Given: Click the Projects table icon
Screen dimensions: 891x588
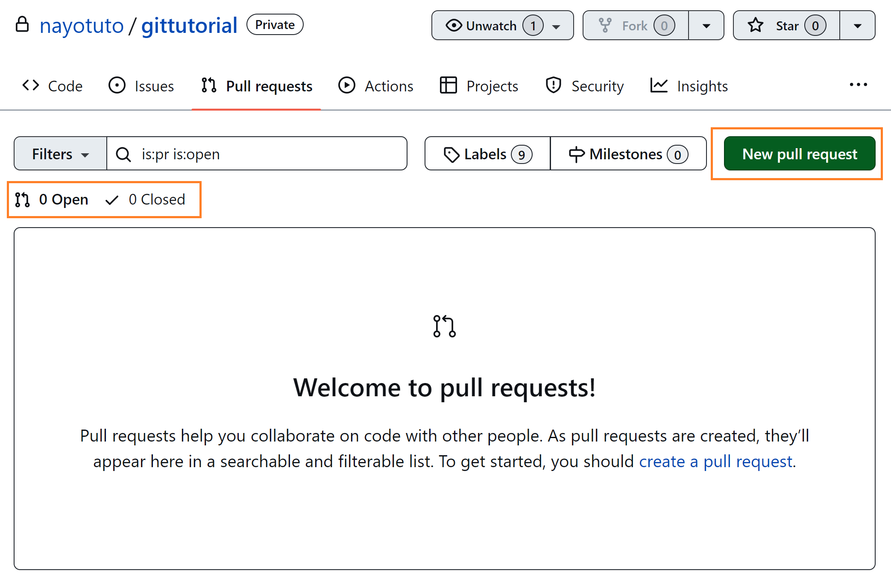Looking at the screenshot, I should [x=448, y=85].
